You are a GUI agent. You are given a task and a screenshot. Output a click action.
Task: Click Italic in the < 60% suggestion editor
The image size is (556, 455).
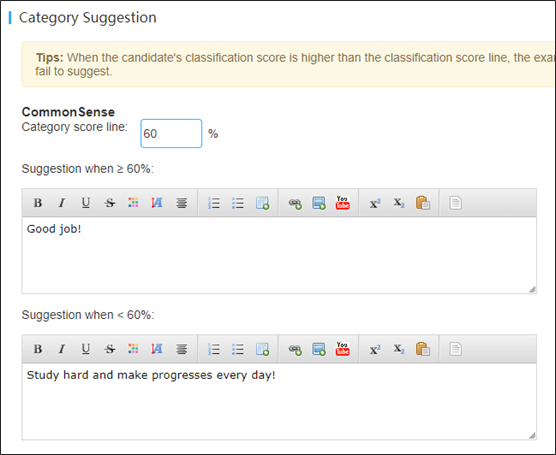coord(62,349)
